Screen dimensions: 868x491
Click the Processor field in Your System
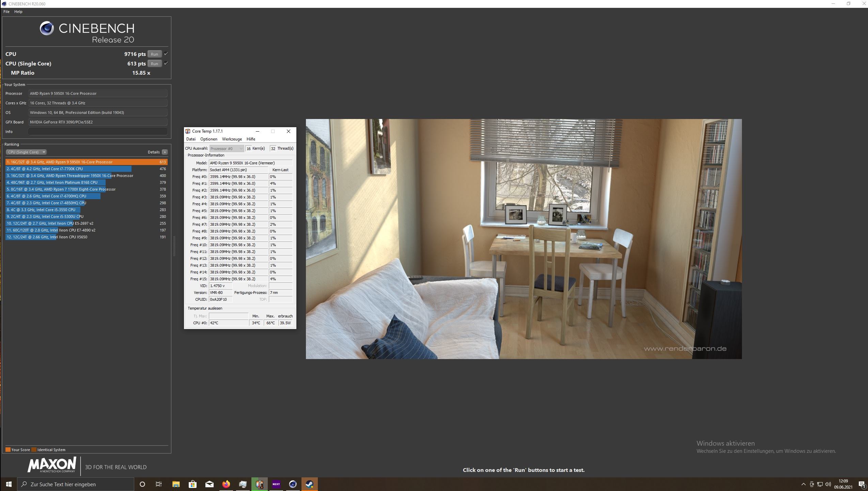[98, 93]
